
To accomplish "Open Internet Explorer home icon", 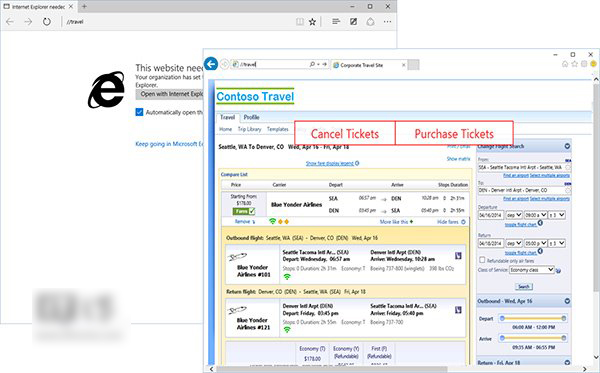I will pos(565,64).
